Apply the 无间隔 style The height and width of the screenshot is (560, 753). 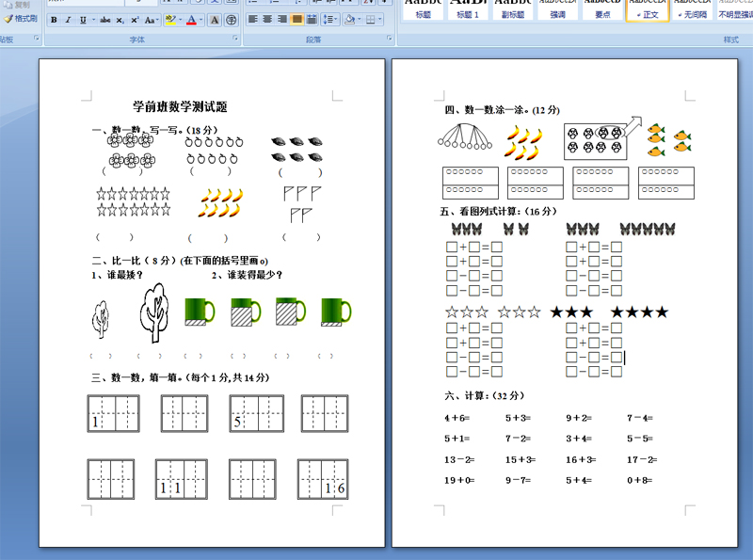[x=692, y=9]
